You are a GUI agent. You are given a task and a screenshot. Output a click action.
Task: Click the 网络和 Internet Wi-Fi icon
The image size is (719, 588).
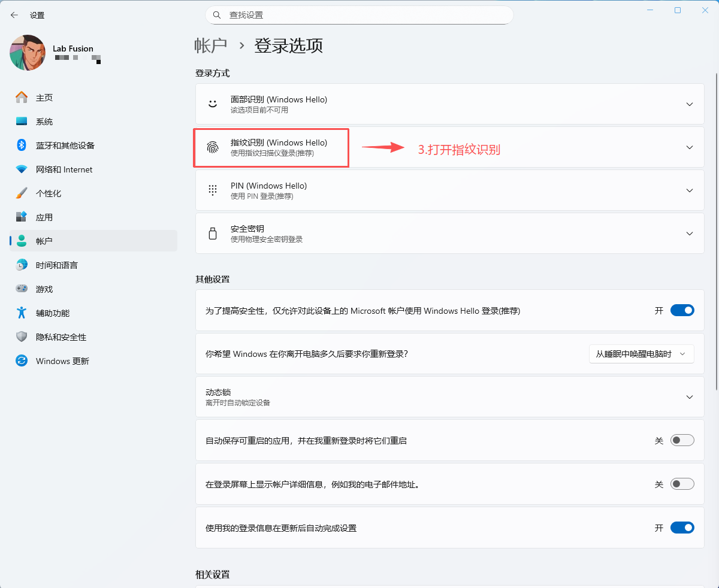coord(22,169)
